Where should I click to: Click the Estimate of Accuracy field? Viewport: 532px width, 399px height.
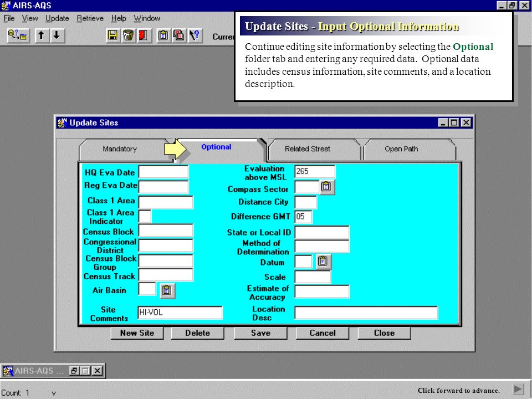321,291
